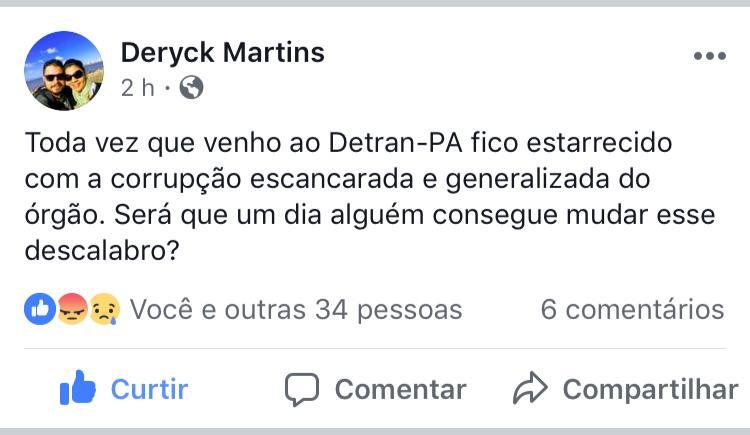Click the globe public privacy icon
The image size is (750, 435).
pyautogui.click(x=191, y=88)
